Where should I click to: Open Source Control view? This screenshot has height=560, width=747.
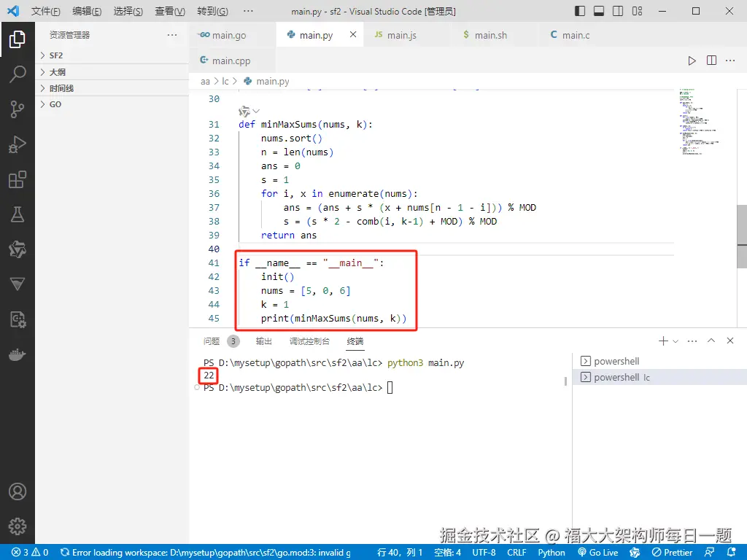pyautogui.click(x=18, y=109)
